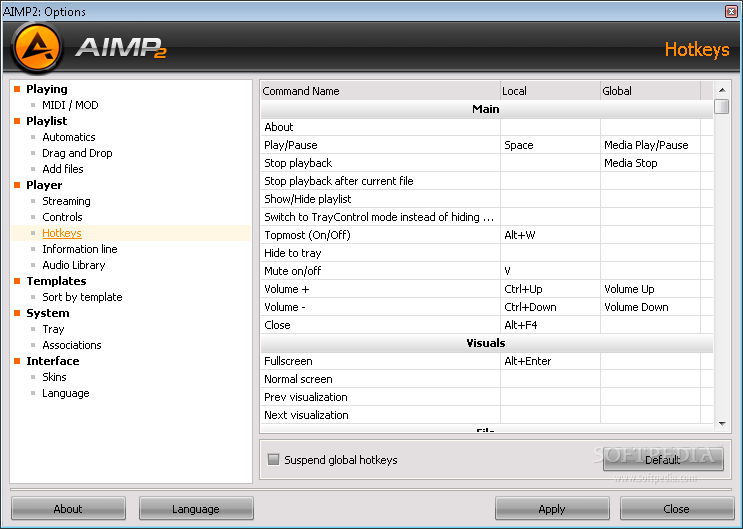Click the About button at bottom

tap(68, 509)
